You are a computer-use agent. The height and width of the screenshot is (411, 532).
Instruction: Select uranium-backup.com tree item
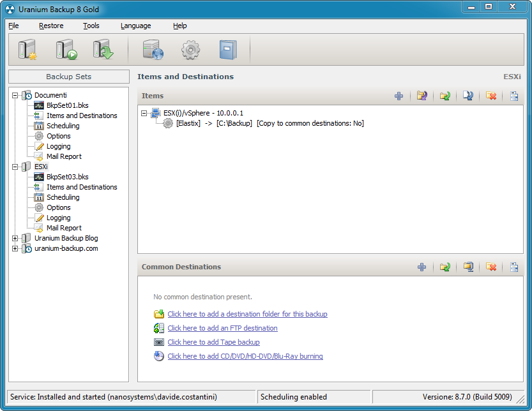pos(66,248)
